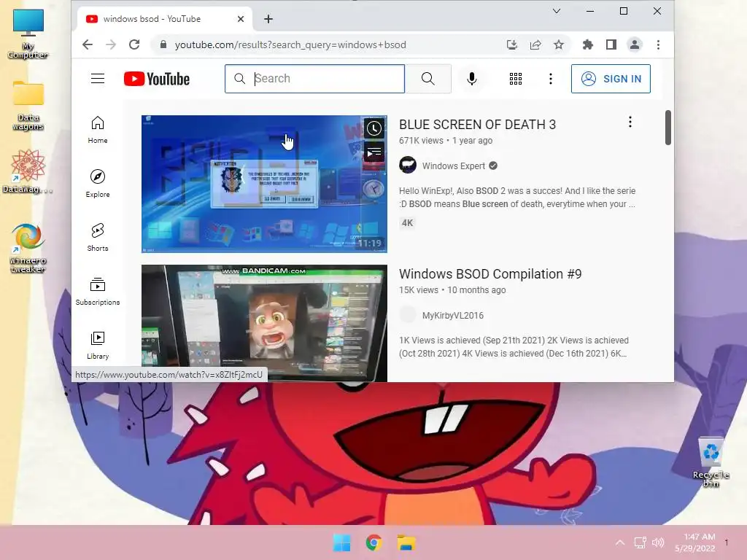Click the search magnifier button
This screenshot has height=560, width=747.
click(427, 79)
